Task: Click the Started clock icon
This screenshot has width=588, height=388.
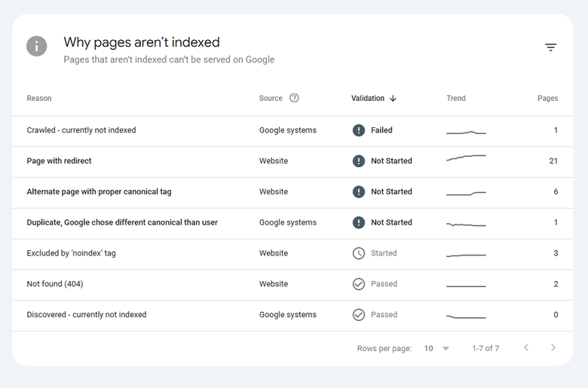Action: tap(359, 253)
